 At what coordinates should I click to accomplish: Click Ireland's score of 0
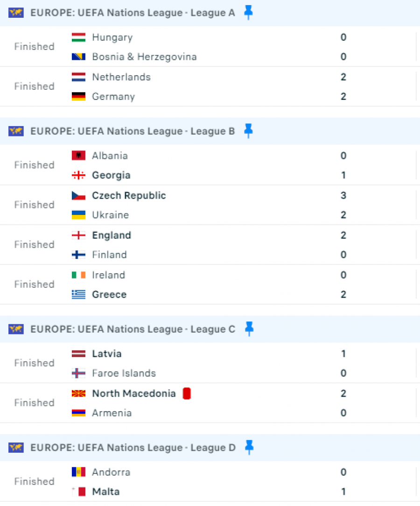pyautogui.click(x=343, y=275)
